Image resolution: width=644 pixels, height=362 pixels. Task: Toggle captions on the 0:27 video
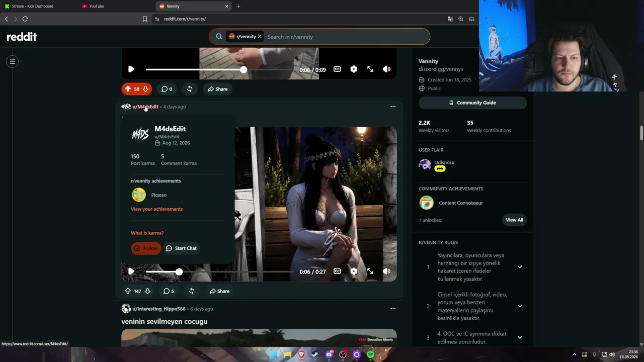click(x=337, y=271)
